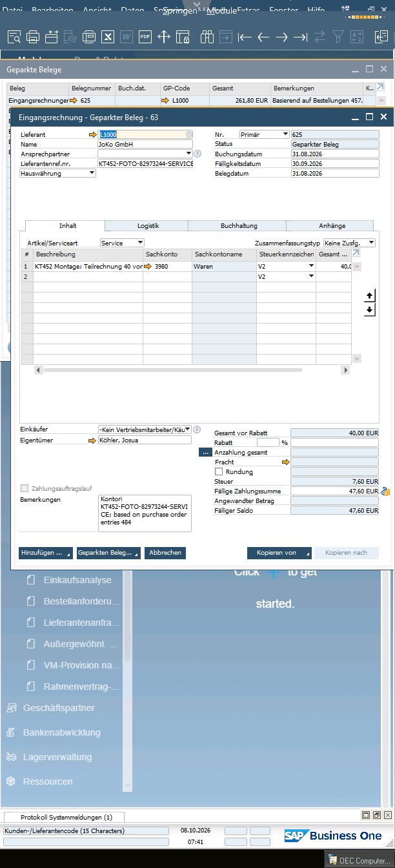395x868 pixels.
Task: Click the Fracht link arrow
Action: point(286,462)
